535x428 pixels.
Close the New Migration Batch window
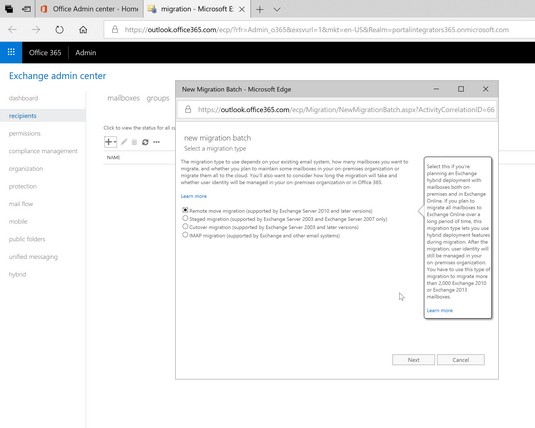coord(486,89)
